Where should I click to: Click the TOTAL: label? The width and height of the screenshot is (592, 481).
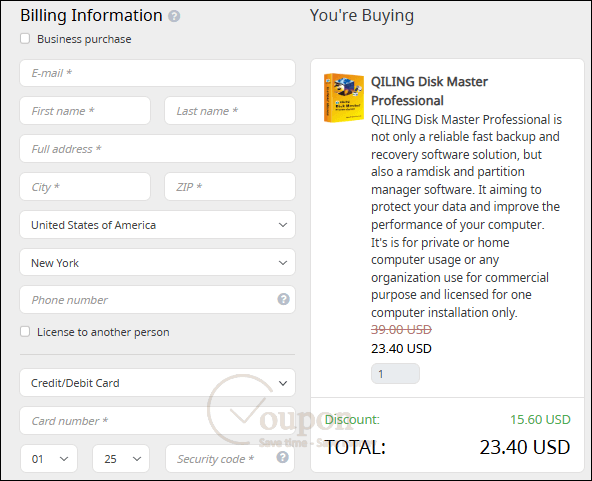click(355, 447)
